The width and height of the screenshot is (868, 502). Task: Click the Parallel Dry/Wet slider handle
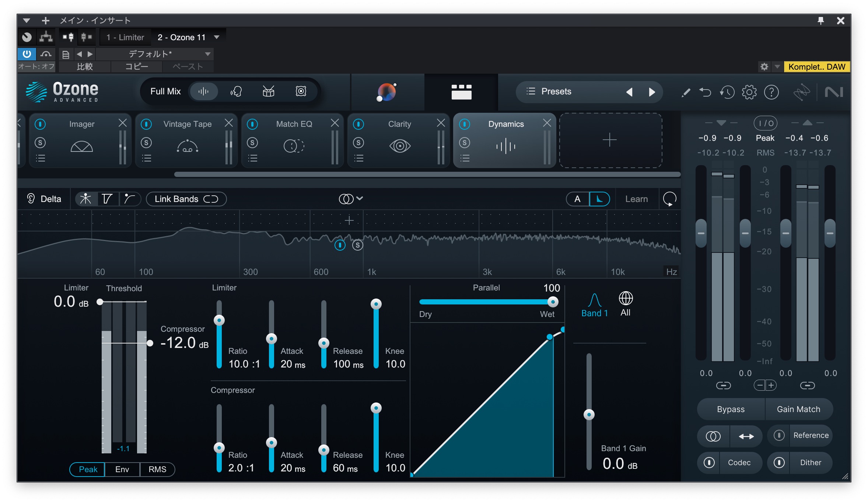coord(552,302)
